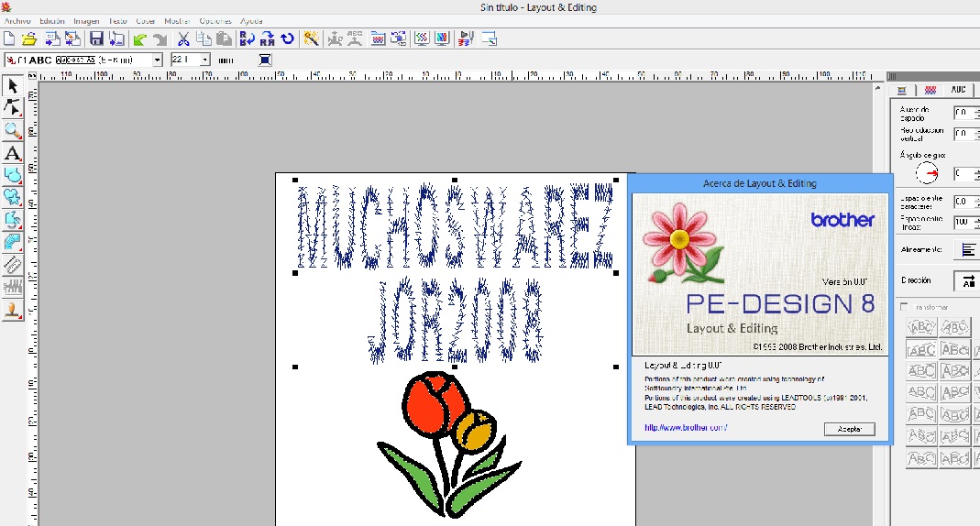
Task: Switch to the ABC text attributes tab
Action: click(x=958, y=90)
